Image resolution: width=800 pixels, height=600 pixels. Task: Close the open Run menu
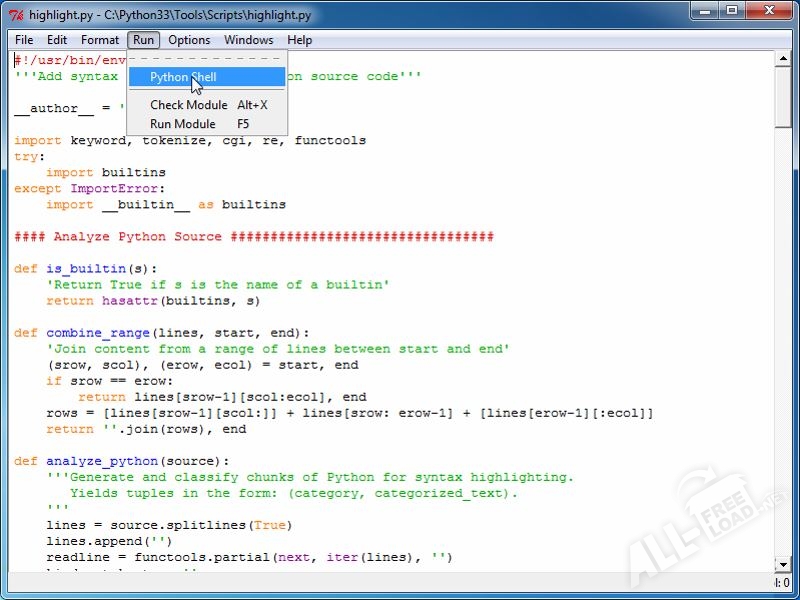(144, 40)
